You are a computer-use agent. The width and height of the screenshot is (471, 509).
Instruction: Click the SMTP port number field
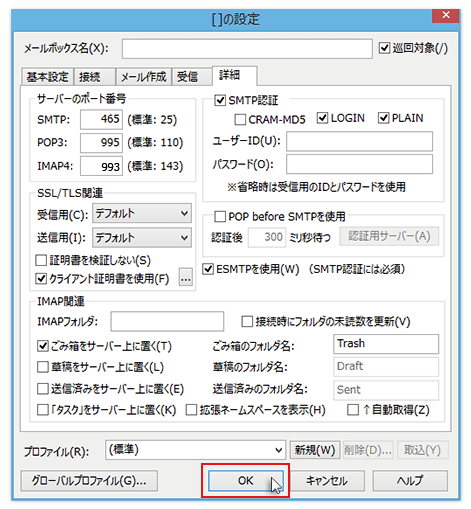tap(101, 119)
